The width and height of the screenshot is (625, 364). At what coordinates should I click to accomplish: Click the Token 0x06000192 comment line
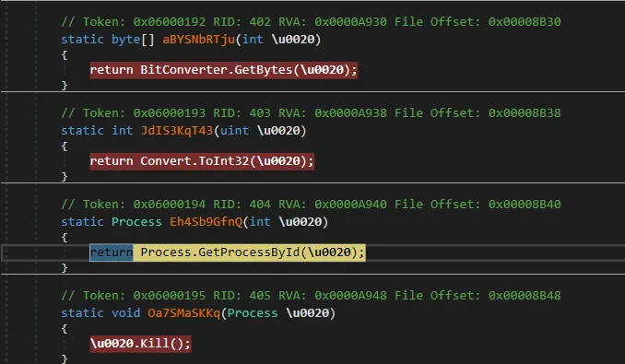tap(311, 21)
